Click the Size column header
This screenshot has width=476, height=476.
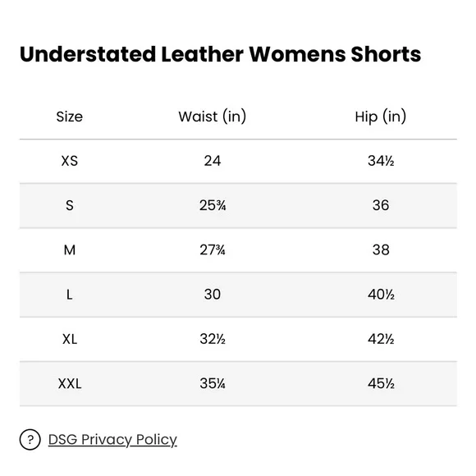point(70,117)
